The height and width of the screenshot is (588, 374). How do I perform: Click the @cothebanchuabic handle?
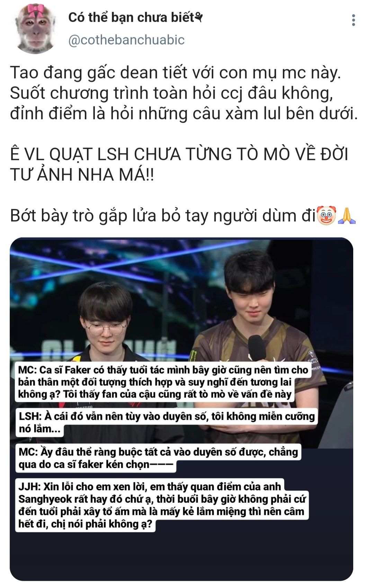(126, 40)
